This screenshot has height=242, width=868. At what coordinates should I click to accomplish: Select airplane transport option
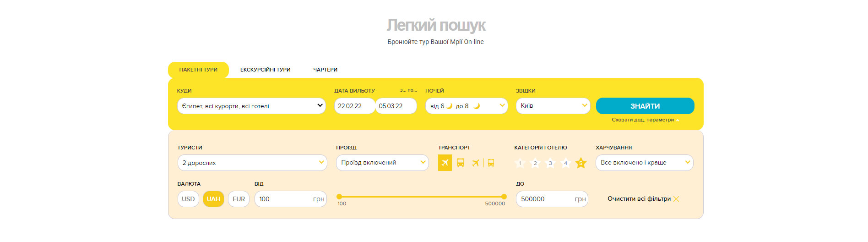(x=445, y=163)
